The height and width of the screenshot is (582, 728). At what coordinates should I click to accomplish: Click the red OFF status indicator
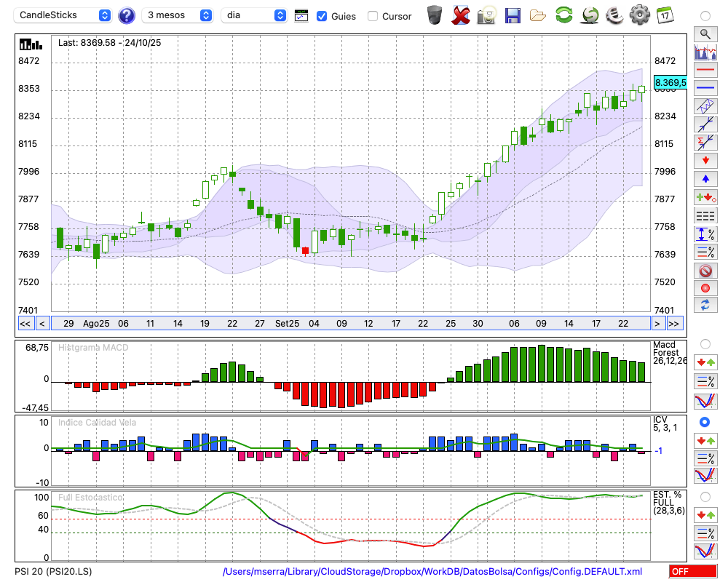click(692, 572)
